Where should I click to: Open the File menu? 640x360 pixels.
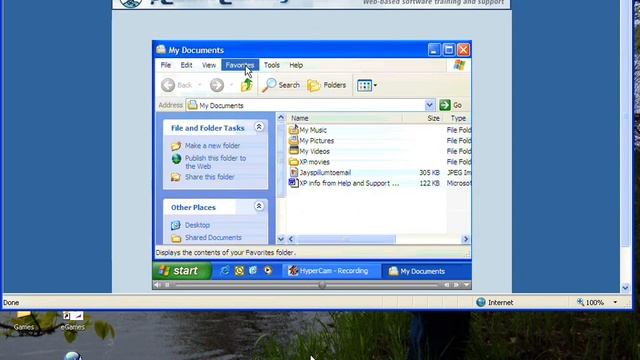pyautogui.click(x=166, y=65)
